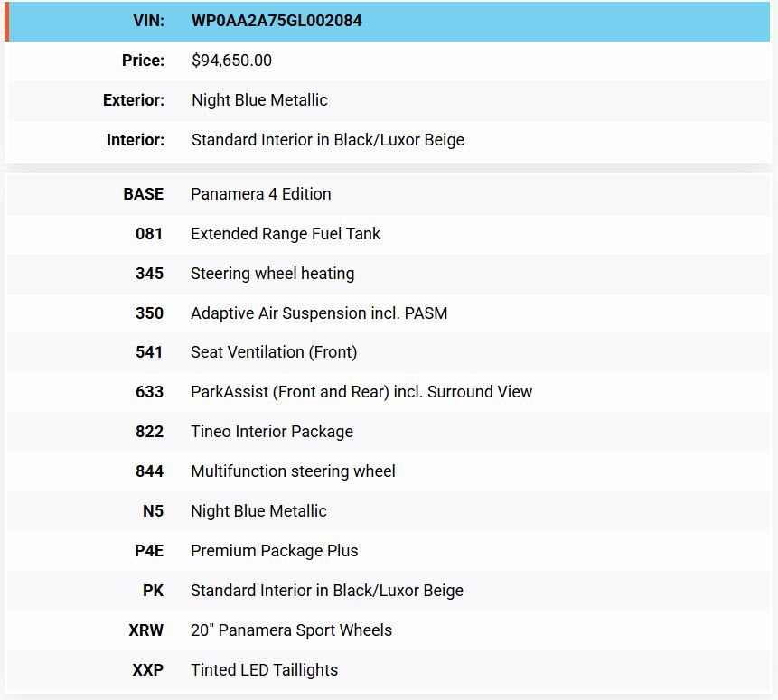Click option code PK
778x700 pixels.
pos(153,591)
